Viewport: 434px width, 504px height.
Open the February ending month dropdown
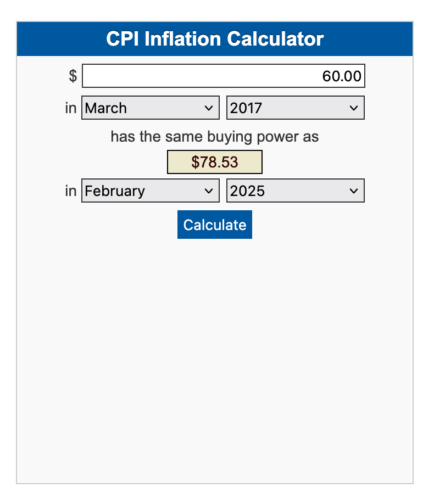(150, 191)
